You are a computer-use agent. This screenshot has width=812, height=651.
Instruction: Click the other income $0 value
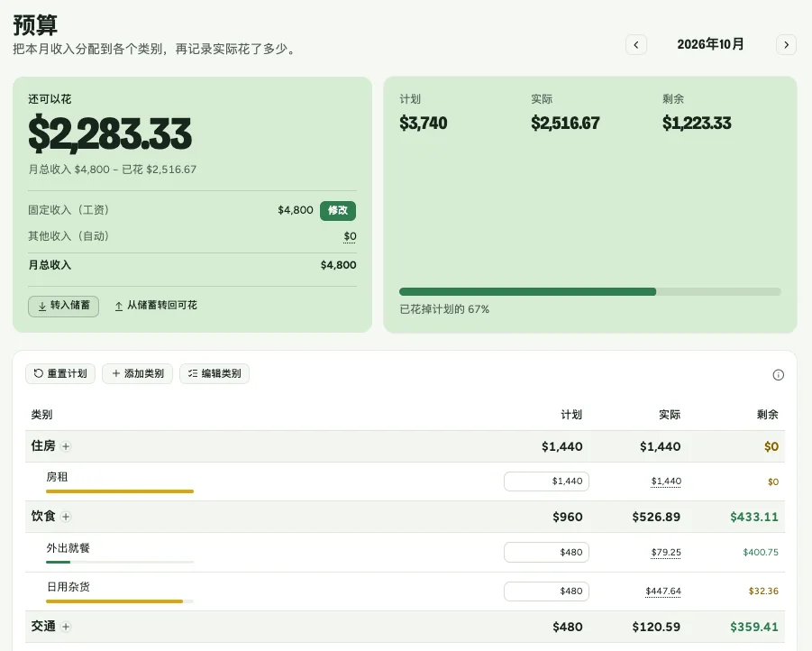pyautogui.click(x=350, y=237)
